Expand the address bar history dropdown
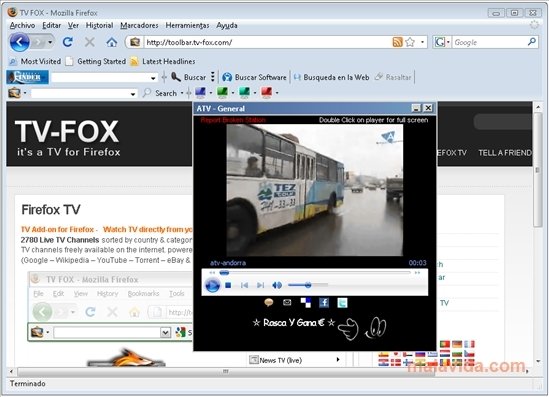Viewport: 549px width, 397px height. click(x=423, y=42)
